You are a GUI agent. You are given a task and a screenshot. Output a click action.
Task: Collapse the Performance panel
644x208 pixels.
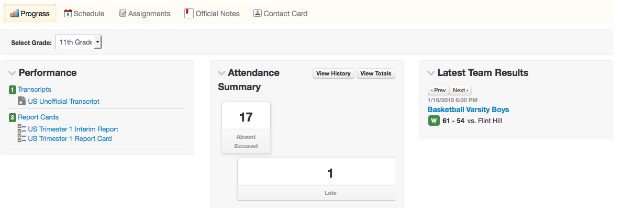(x=13, y=73)
